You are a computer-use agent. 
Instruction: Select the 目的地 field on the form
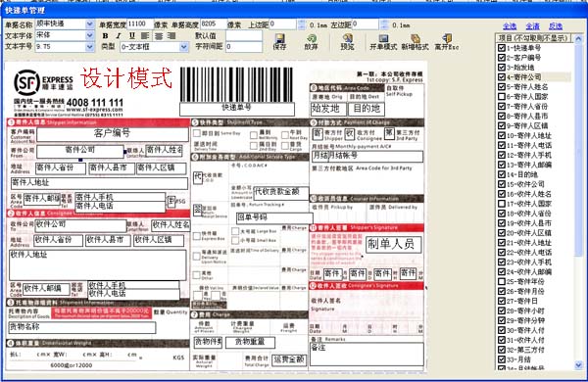(367, 109)
